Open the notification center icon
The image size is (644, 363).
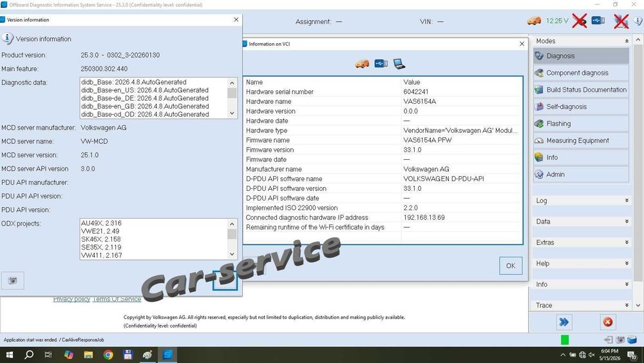(633, 355)
